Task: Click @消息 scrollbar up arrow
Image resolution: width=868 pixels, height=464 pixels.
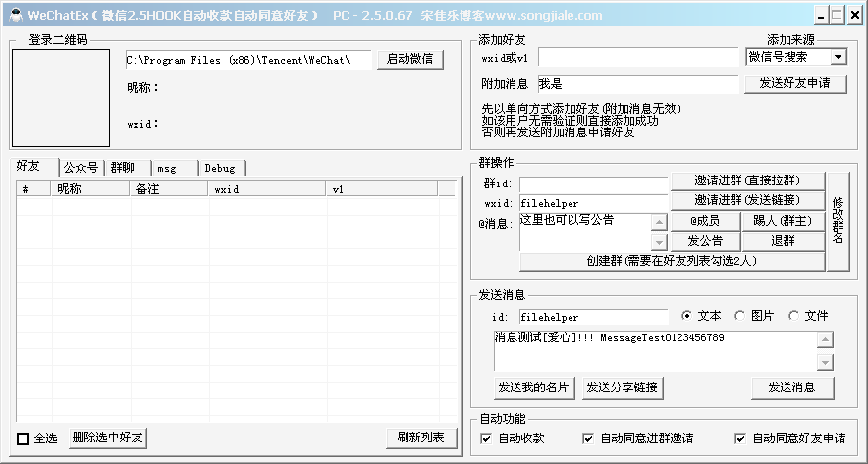Action: (x=659, y=223)
